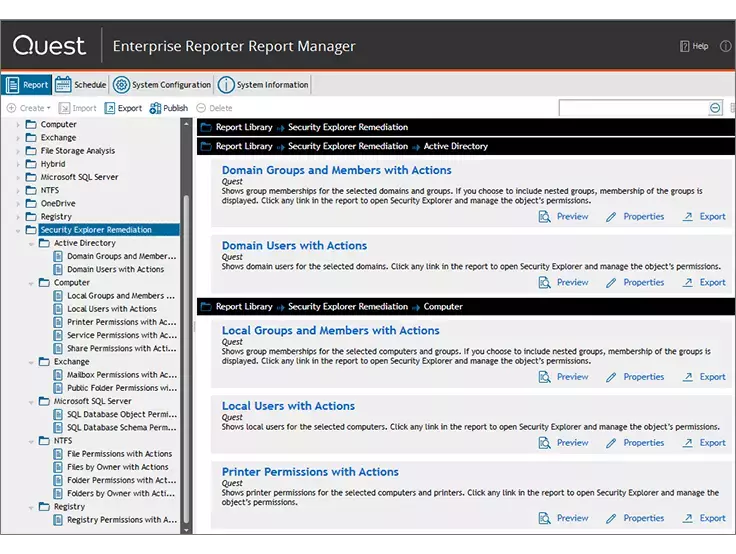This screenshot has width=736, height=554.
Task: Open Domain Users with Actions report title
Action: (294, 245)
